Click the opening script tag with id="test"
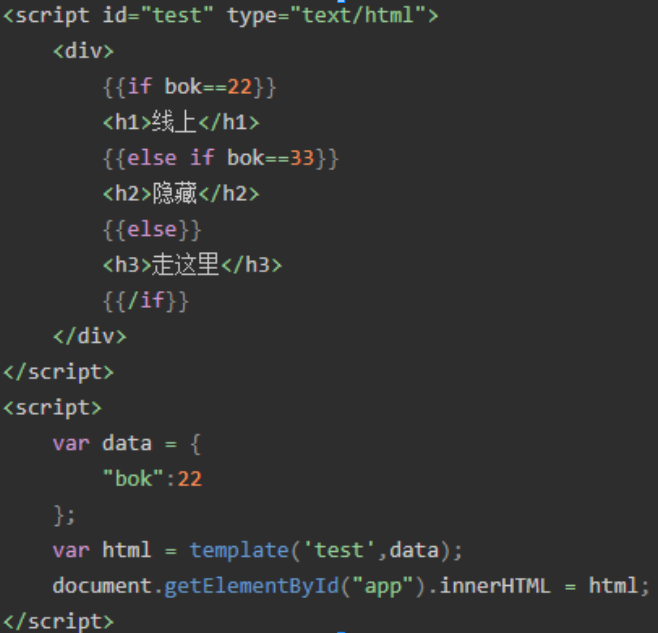Image resolution: width=658 pixels, height=633 pixels. (x=221, y=16)
